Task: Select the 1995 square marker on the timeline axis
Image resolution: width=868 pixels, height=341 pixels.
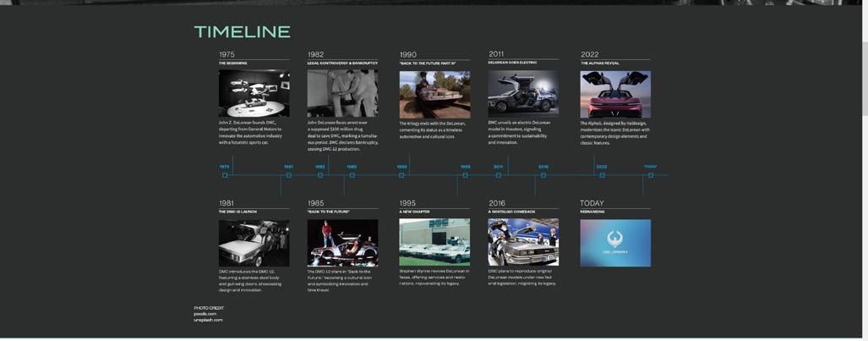Action: (x=465, y=175)
